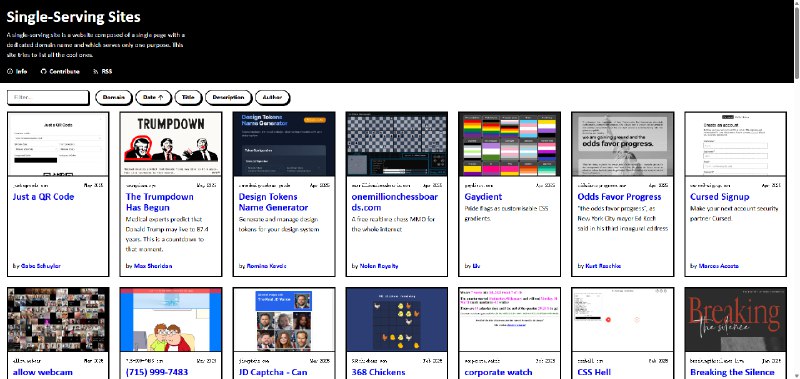The image size is (800, 379).
Task: Open the Gaydient pride flags thumbnail
Action: pyautogui.click(x=510, y=144)
